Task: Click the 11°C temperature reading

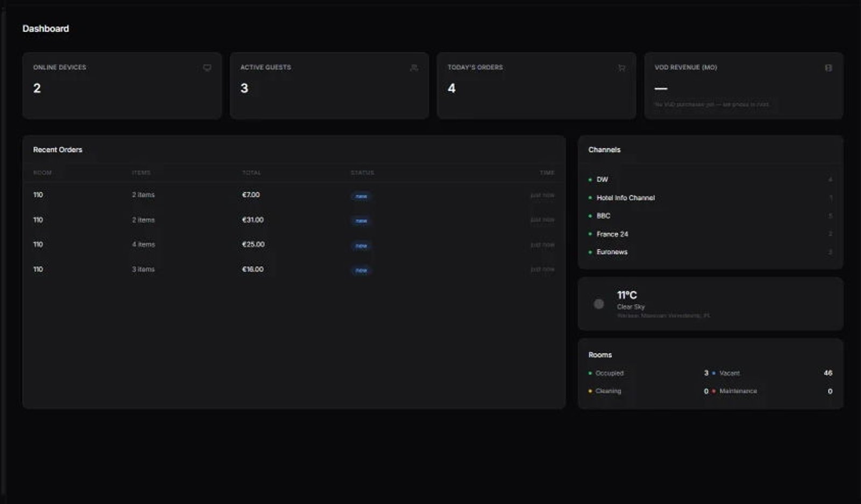Action: 627,295
